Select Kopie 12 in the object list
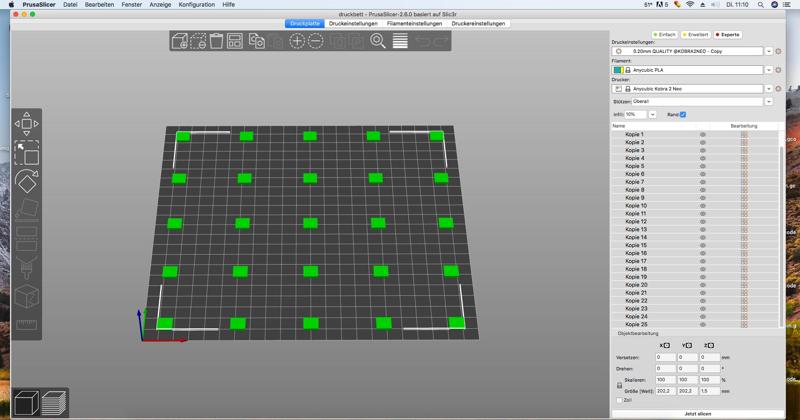The height and width of the screenshot is (420, 800). coord(636,221)
